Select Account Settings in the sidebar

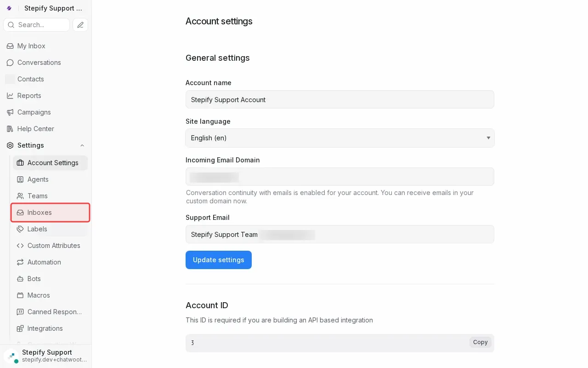53,163
